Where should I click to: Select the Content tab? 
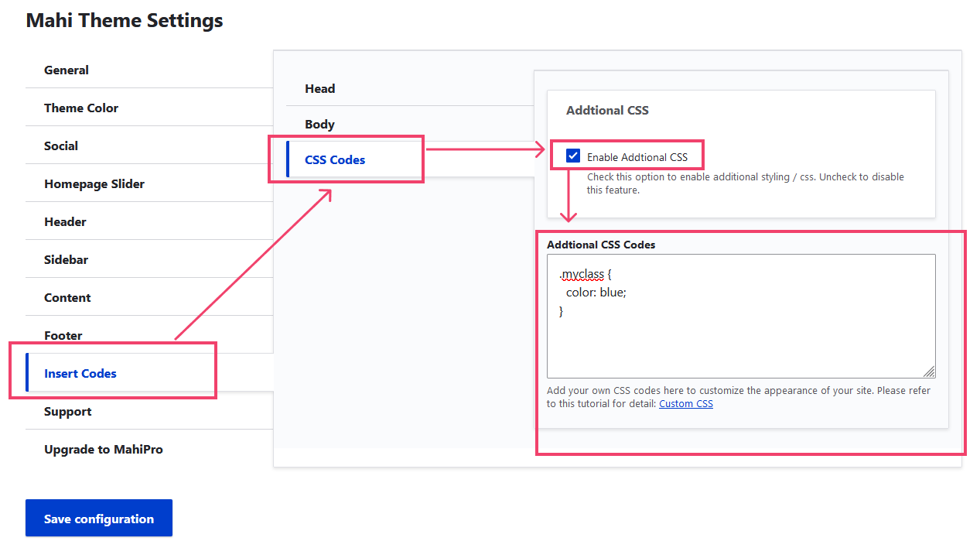[x=67, y=297]
